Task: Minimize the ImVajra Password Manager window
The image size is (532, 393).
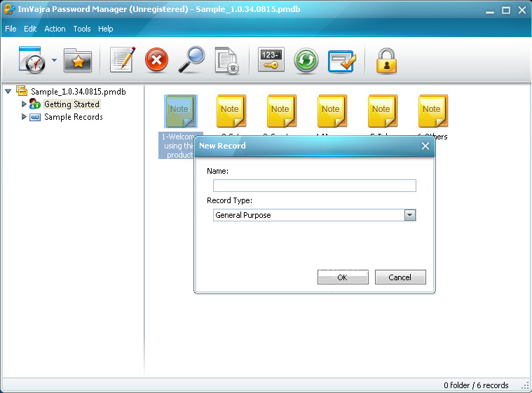Action: point(489,11)
